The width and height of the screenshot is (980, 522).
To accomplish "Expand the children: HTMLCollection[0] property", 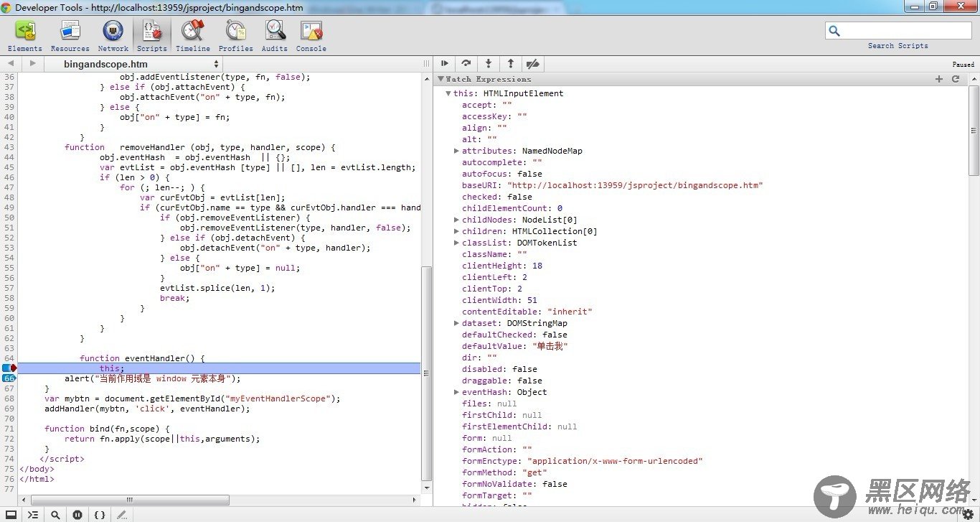I will tap(456, 231).
